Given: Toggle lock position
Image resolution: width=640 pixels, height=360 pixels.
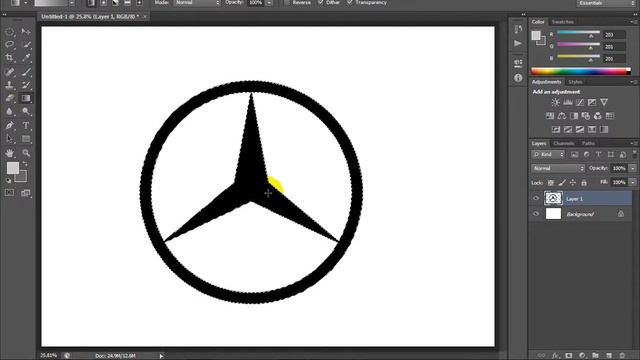Looking at the screenshot, I should [573, 182].
